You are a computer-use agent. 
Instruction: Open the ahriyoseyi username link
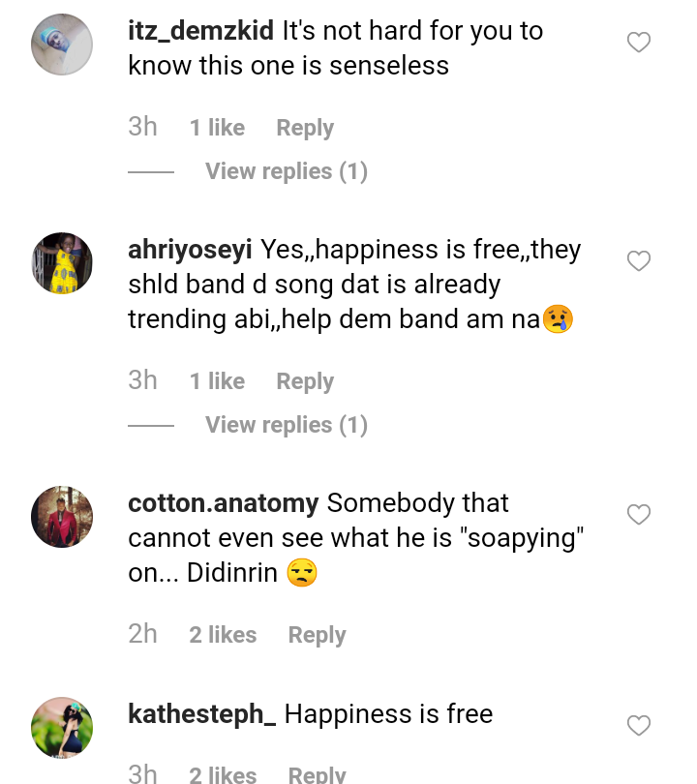(190, 250)
